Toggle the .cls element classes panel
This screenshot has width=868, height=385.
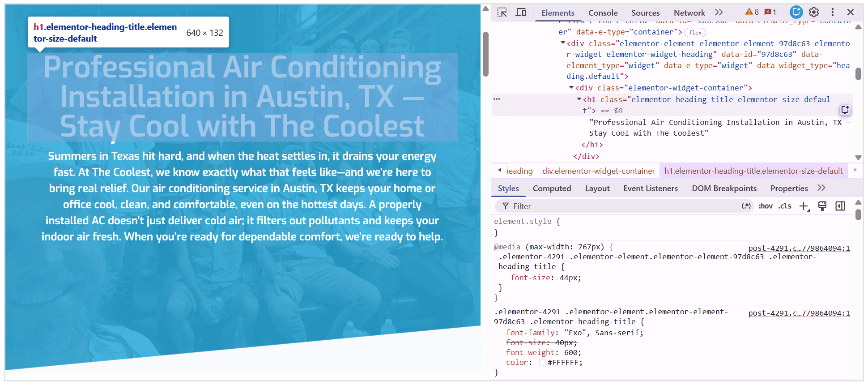point(785,206)
